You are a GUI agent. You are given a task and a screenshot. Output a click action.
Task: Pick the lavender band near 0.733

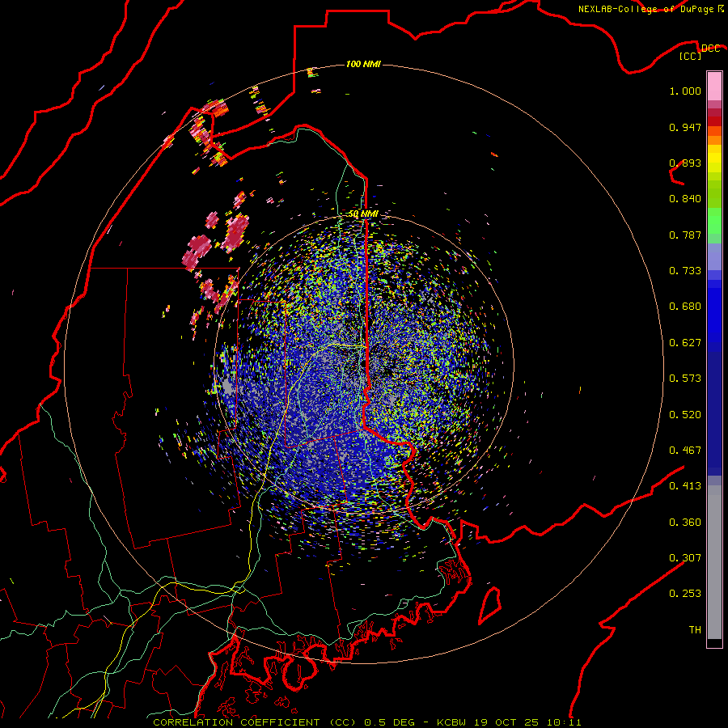click(x=714, y=257)
